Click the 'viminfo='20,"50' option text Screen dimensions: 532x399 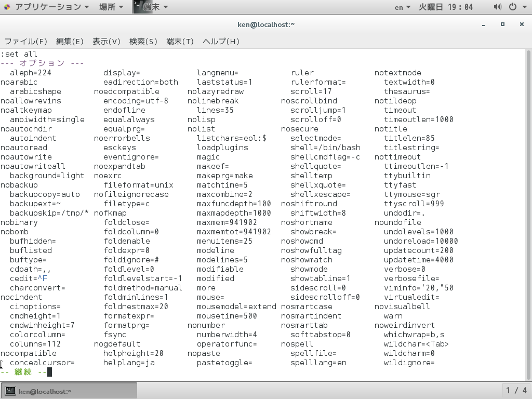click(419, 288)
